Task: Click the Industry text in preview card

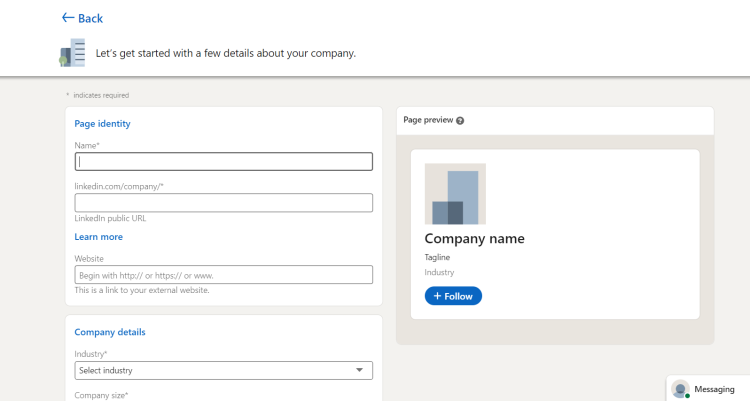Action: [439, 272]
